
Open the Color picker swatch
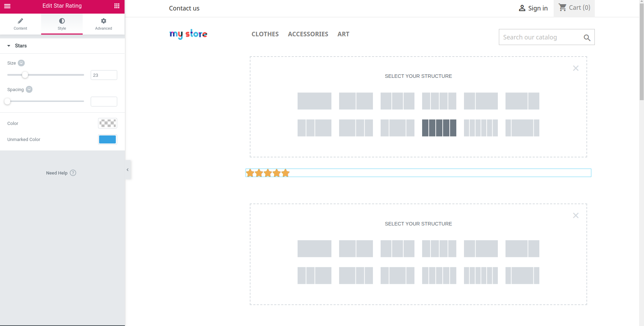pyautogui.click(x=107, y=123)
